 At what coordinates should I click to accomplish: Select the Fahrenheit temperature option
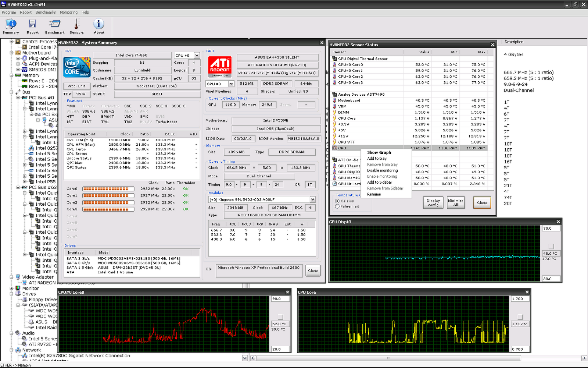click(337, 206)
